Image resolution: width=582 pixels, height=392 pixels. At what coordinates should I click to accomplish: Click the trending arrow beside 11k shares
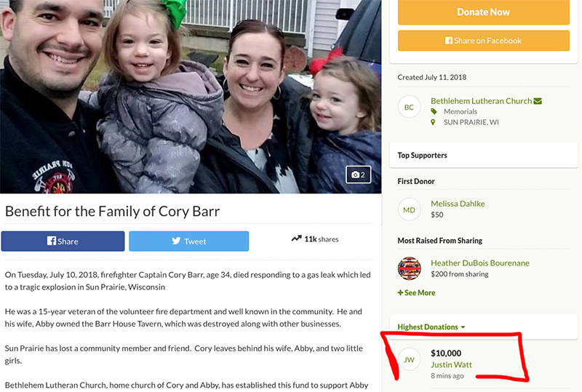coord(296,239)
